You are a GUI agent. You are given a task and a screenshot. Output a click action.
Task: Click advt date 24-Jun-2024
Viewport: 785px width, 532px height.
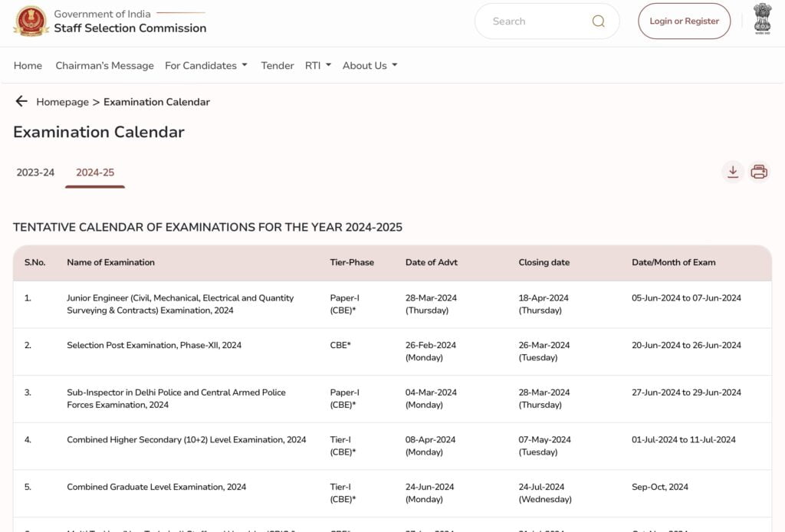[429, 487]
